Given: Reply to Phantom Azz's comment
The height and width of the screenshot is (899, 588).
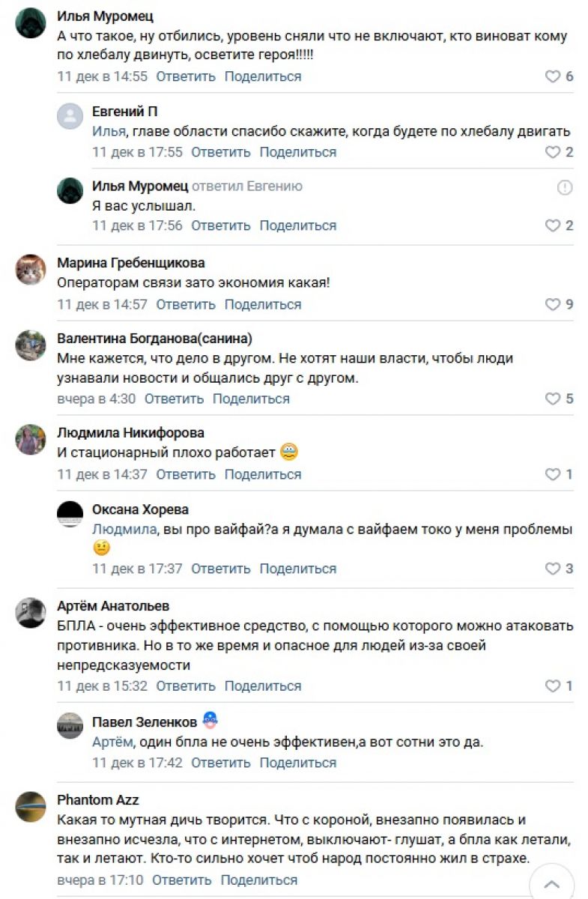Looking at the screenshot, I should coord(182,880).
